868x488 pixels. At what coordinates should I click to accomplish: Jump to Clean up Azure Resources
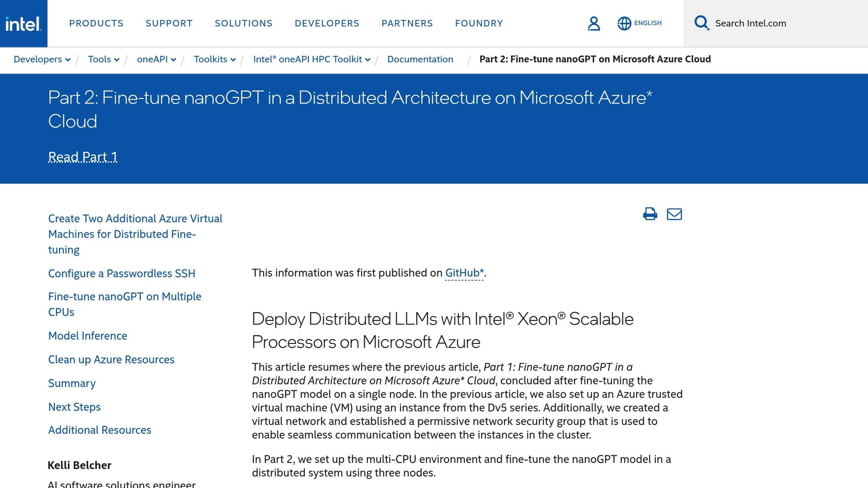click(x=111, y=360)
